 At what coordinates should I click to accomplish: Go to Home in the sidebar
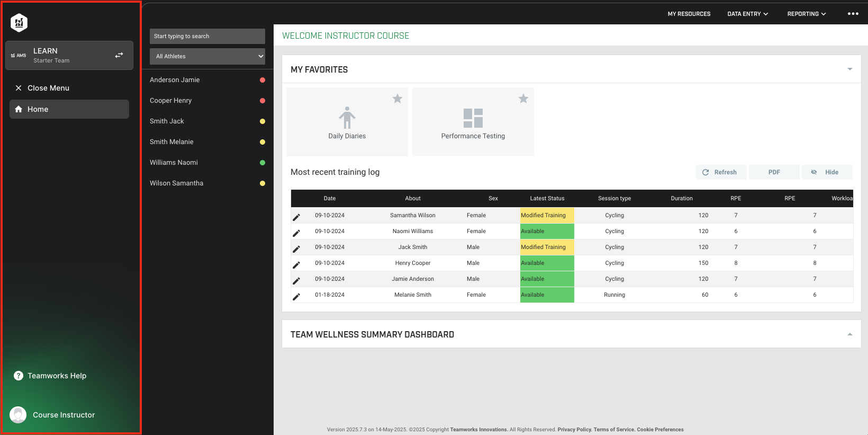[x=69, y=109]
